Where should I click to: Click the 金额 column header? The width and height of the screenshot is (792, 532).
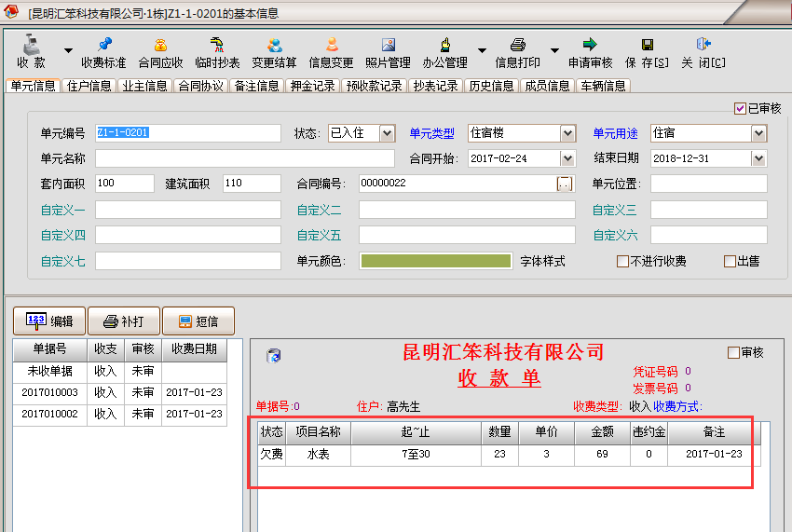click(x=602, y=432)
